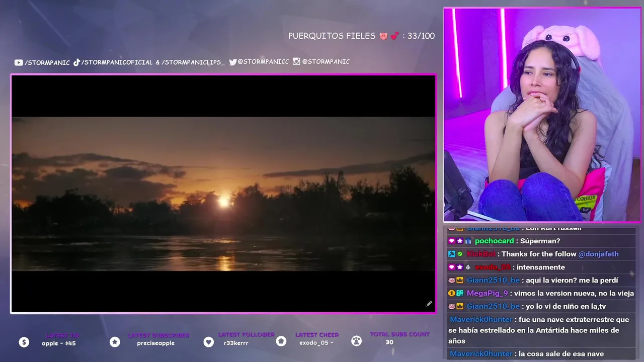Click the star icon beside Latest Subscriber
This screenshot has height=362, width=644.
[115, 342]
